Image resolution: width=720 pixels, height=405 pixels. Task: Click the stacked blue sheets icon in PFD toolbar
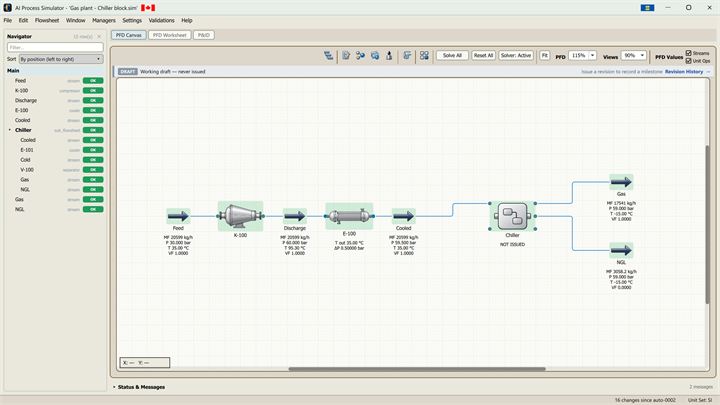[x=375, y=56]
